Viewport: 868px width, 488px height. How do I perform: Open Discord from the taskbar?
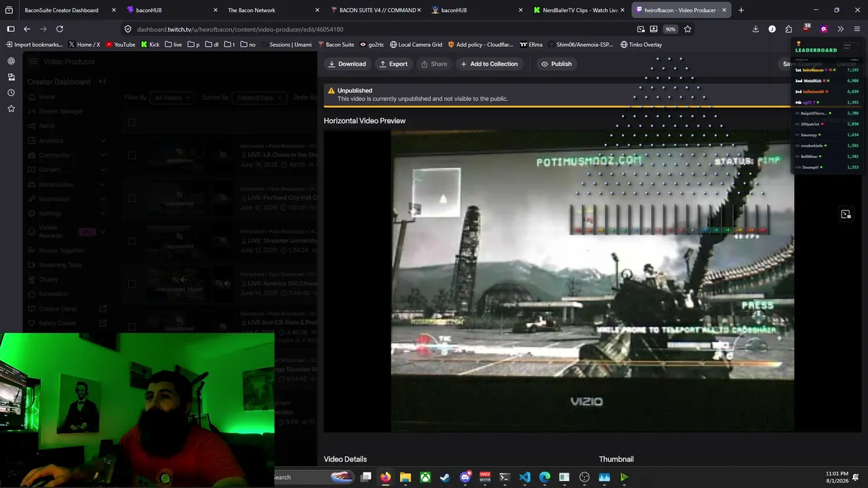[x=465, y=477]
